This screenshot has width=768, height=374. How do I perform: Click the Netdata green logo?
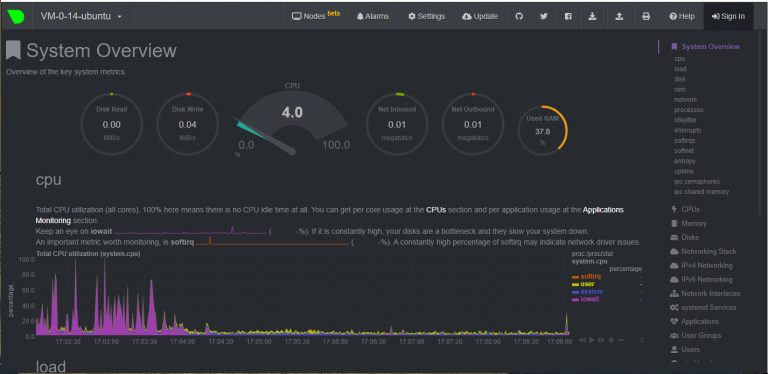[x=16, y=16]
